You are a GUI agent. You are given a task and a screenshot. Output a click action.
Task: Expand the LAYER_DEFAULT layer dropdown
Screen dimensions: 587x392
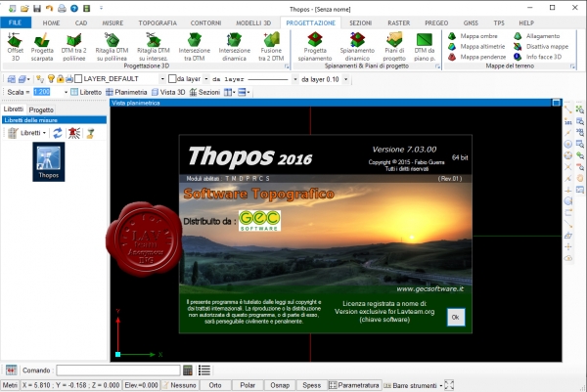tap(162, 79)
